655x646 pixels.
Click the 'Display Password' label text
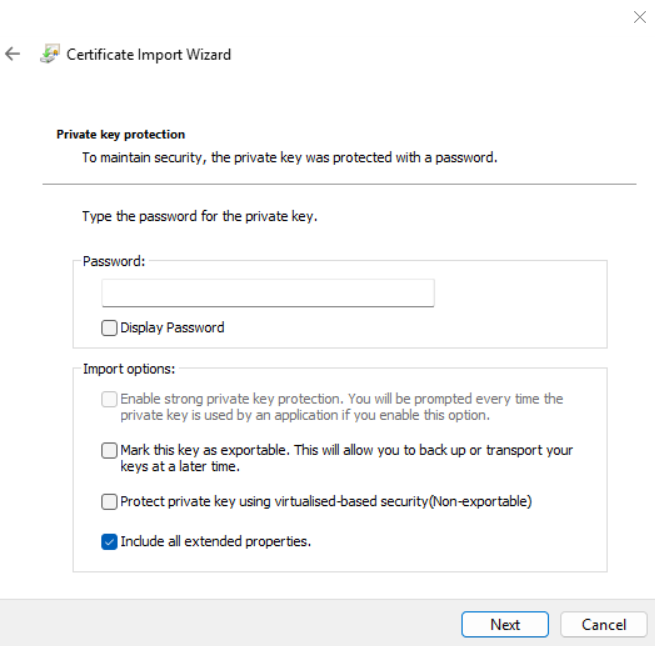[x=172, y=327]
